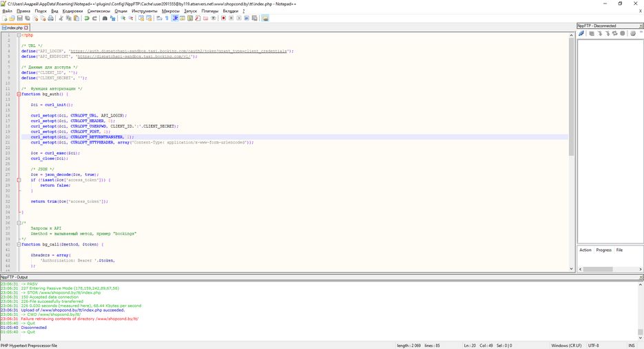Open the Плагины menu
Viewport: 644px width, 349px height.
210,11
